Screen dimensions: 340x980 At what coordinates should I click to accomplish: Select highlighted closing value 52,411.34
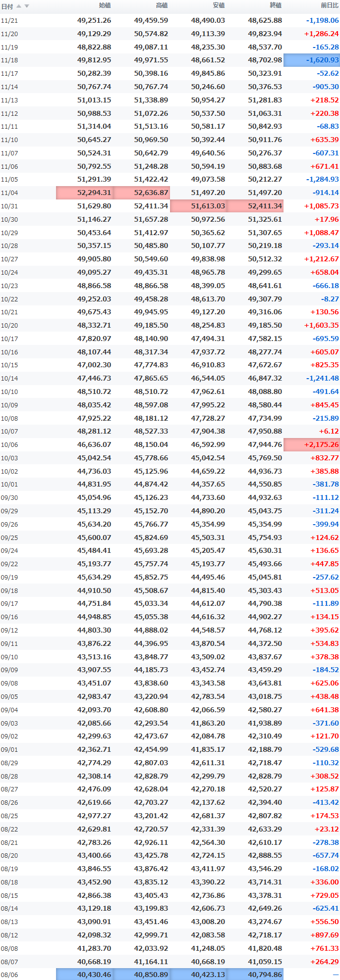coord(255,206)
